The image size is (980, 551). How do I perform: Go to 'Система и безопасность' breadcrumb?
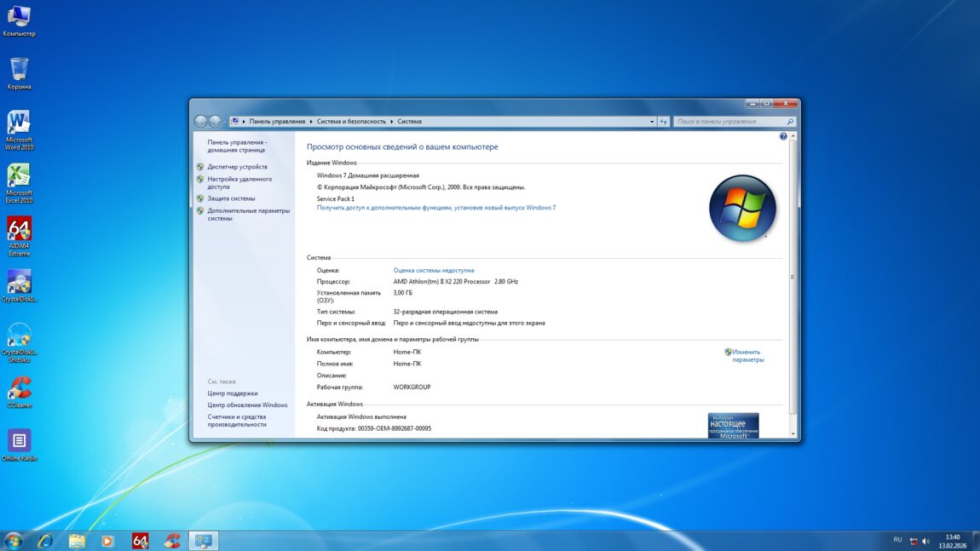(x=351, y=122)
